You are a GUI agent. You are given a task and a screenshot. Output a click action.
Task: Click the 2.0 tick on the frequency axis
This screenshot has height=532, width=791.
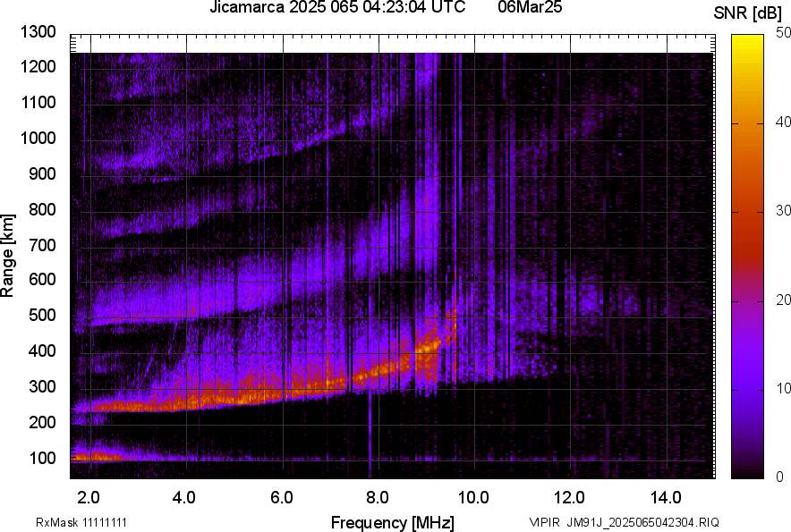coord(88,496)
